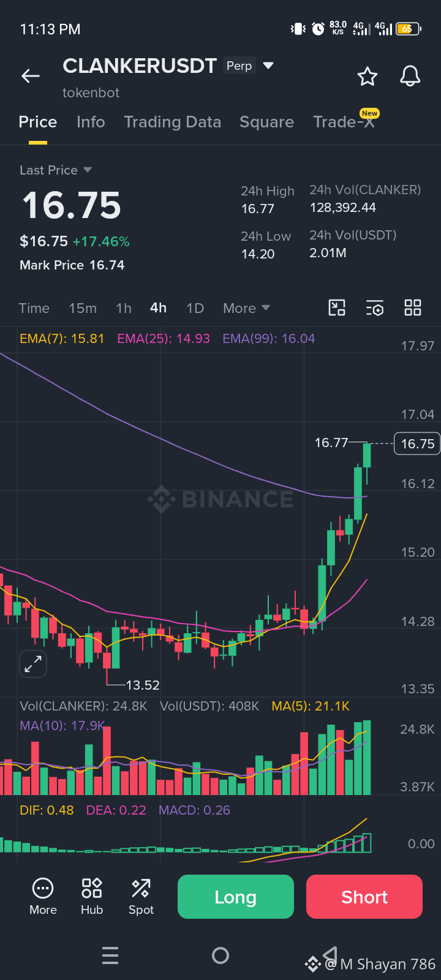
Task: Open the Trade-X tab
Action: point(344,122)
